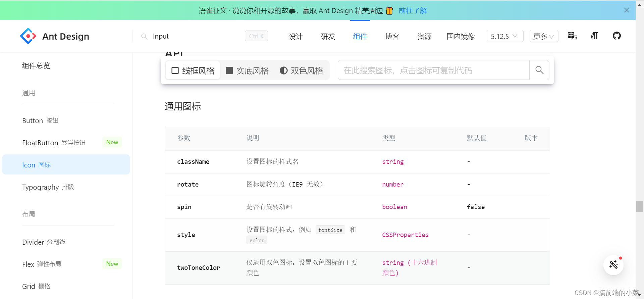
Task: Click the CSSProperties type value
Action: coord(405,235)
